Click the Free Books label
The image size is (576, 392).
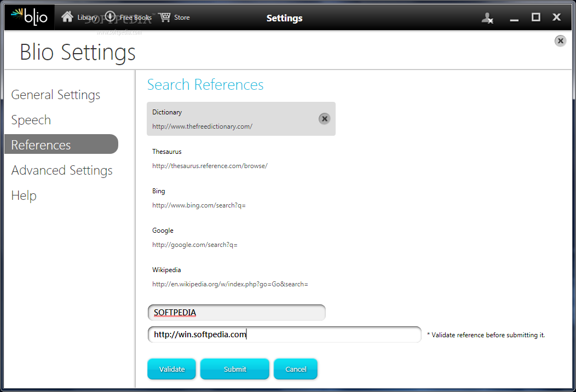[136, 18]
